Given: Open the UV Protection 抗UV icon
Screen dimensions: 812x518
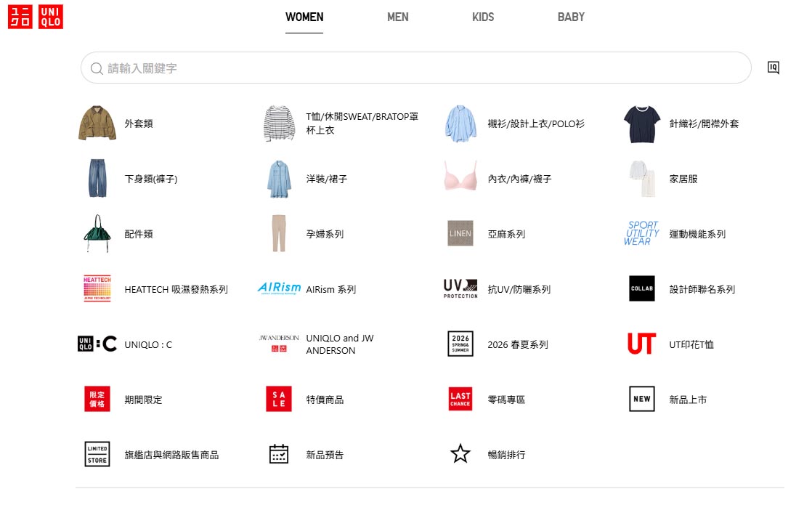Looking at the screenshot, I should (460, 288).
